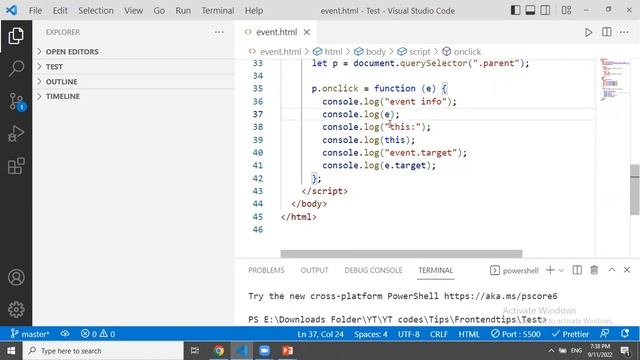Image resolution: width=640 pixels, height=360 pixels.
Task: Click Ln 37, Col 24 status item
Action: 320,334
